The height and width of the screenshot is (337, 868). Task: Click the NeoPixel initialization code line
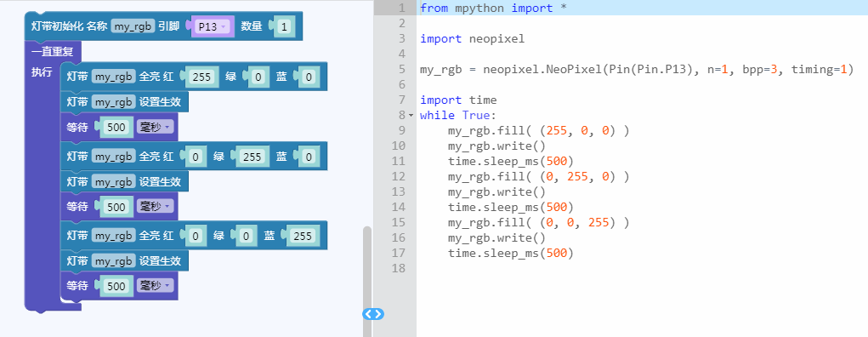[x=637, y=69]
